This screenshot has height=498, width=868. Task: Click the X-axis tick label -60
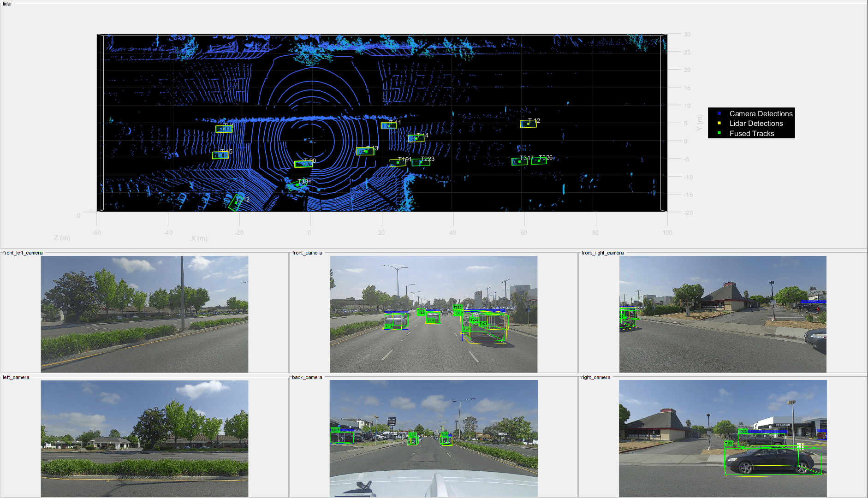[x=96, y=233]
